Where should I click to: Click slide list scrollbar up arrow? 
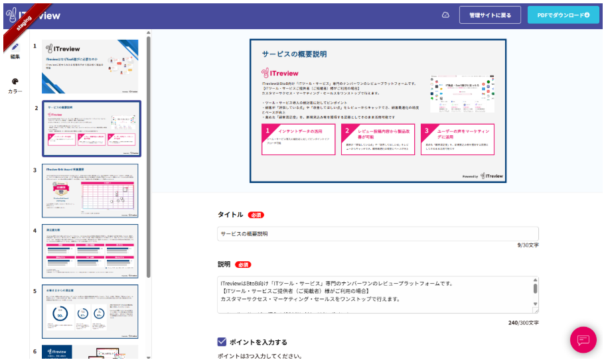point(148,32)
